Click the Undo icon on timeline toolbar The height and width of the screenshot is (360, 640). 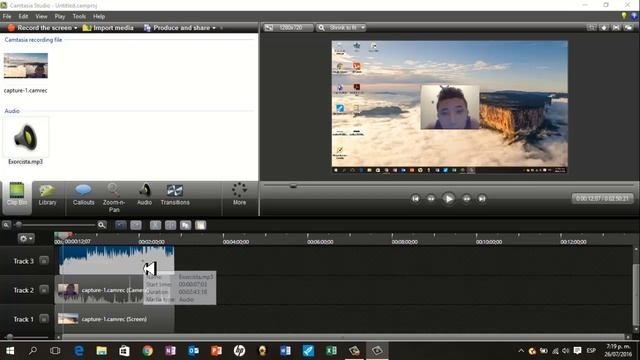(x=121, y=225)
